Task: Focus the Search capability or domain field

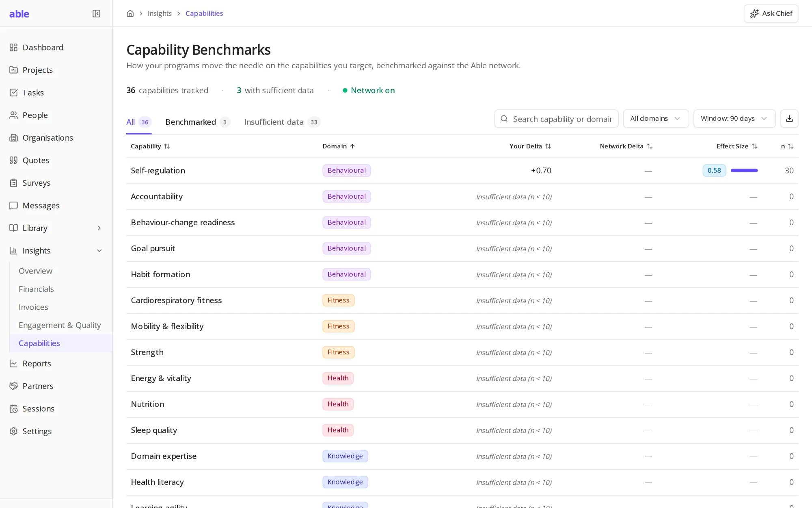Action: click(556, 118)
